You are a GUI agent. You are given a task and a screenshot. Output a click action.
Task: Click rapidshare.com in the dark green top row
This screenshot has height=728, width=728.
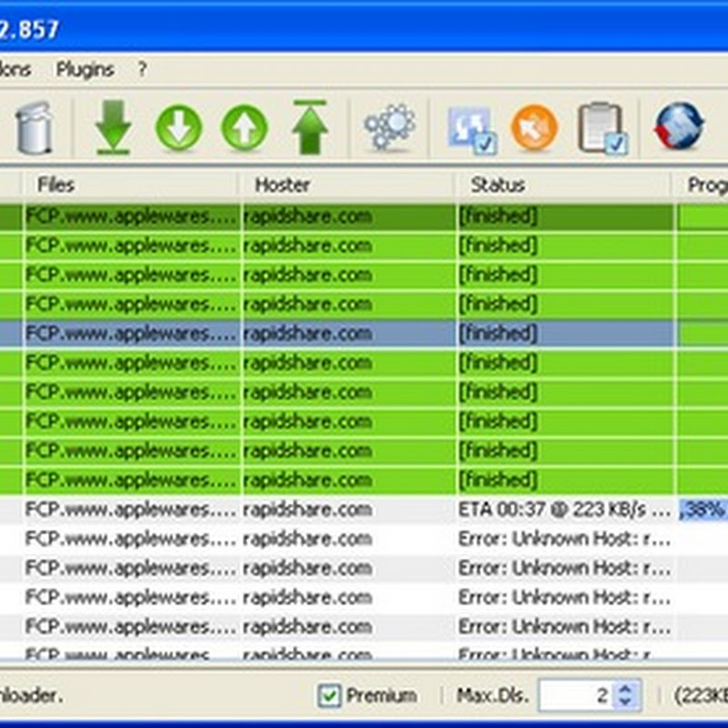coord(308,217)
